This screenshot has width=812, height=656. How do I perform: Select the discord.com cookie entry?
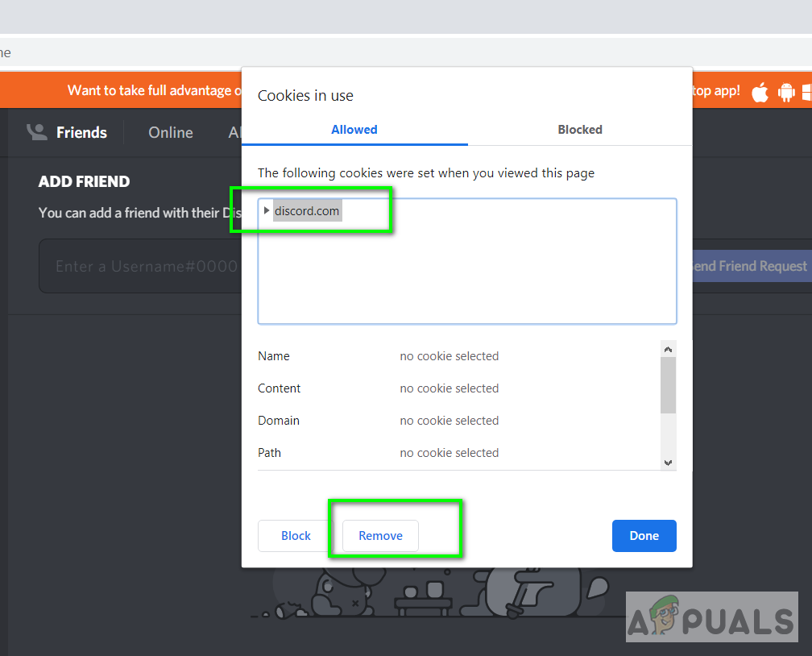tap(307, 211)
